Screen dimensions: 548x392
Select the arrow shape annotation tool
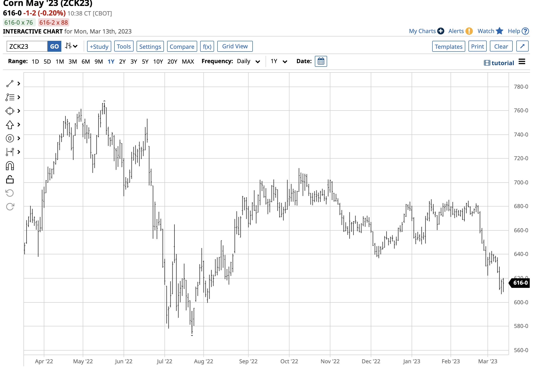(x=10, y=125)
